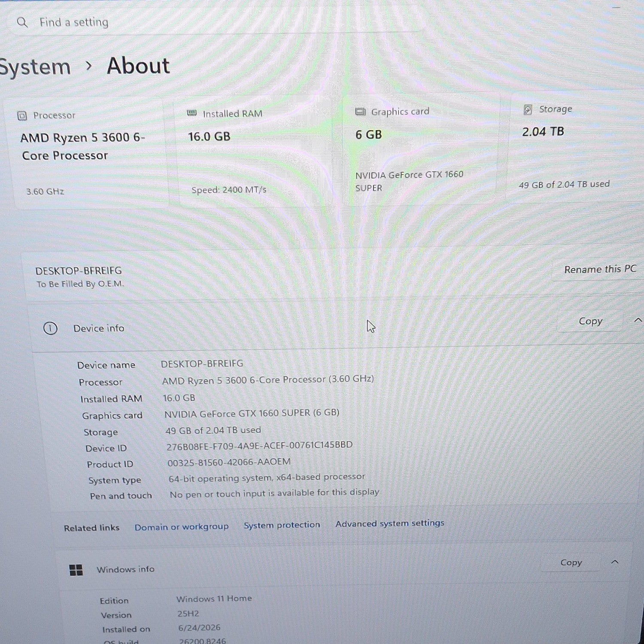
Task: Click the Graphics card icon
Action: point(360,112)
